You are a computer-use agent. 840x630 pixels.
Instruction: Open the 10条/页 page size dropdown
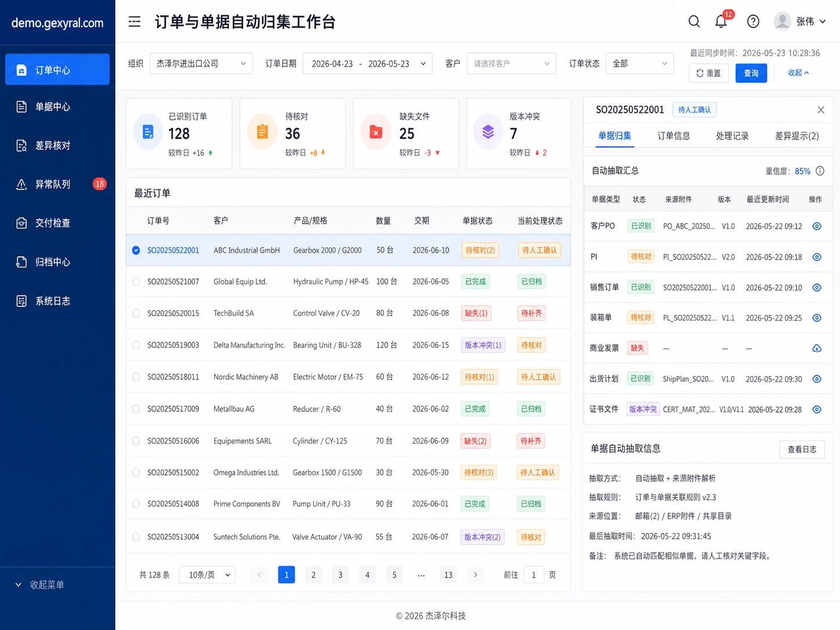pyautogui.click(x=207, y=575)
